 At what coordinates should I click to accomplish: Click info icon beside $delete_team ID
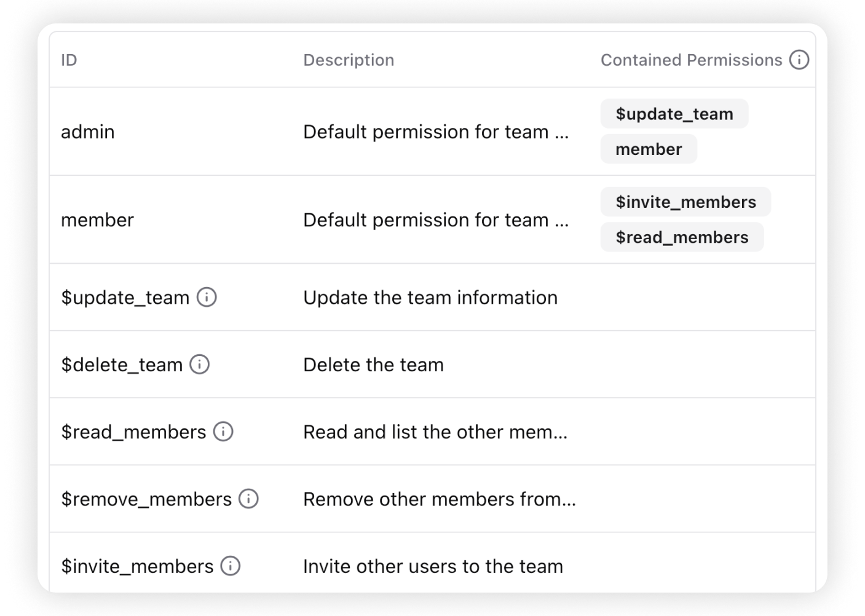[x=199, y=365]
